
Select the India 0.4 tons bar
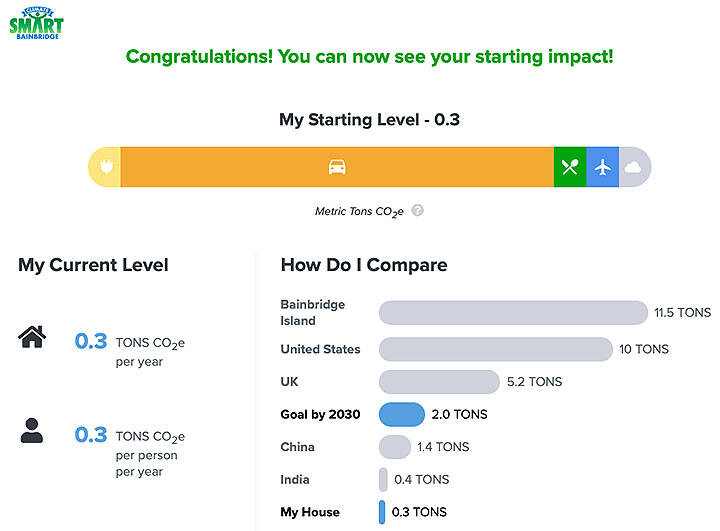[x=383, y=480]
